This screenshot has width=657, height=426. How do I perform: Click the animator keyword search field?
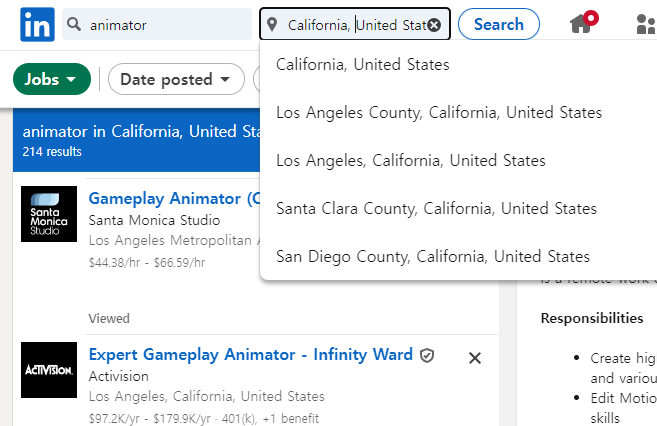click(x=157, y=25)
